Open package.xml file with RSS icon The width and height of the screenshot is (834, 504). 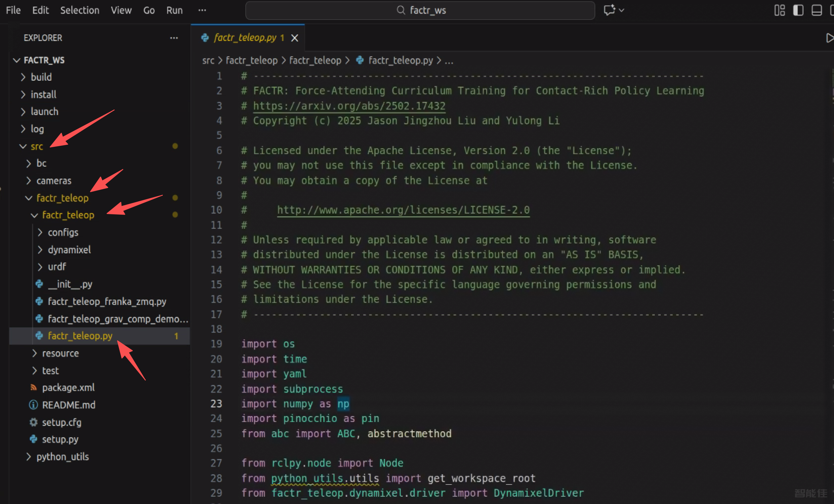point(68,387)
